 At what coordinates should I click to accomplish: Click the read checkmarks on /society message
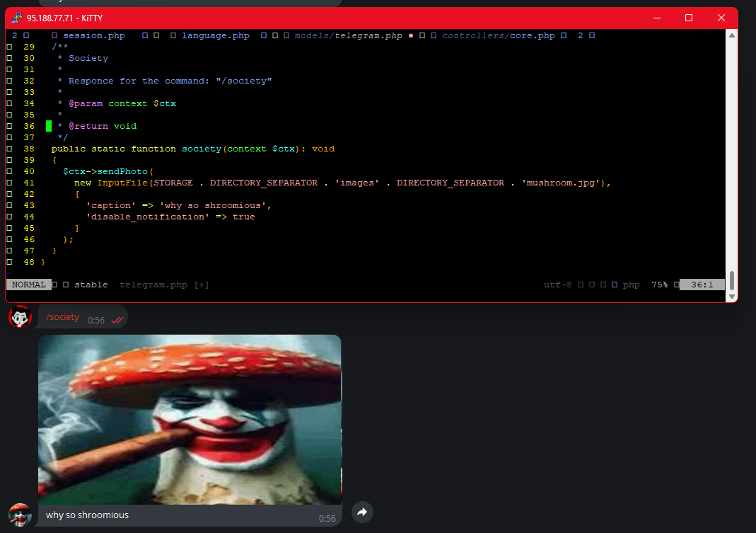pos(117,320)
